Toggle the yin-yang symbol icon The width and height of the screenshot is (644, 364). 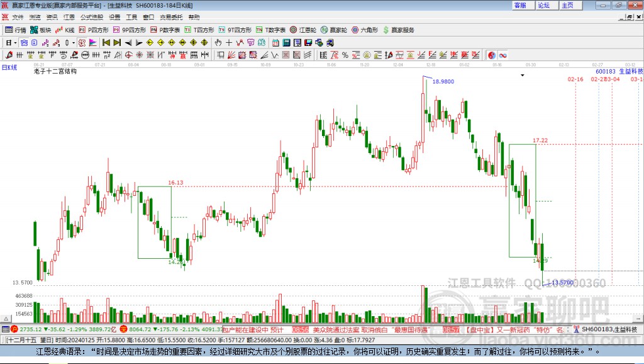(x=492, y=55)
